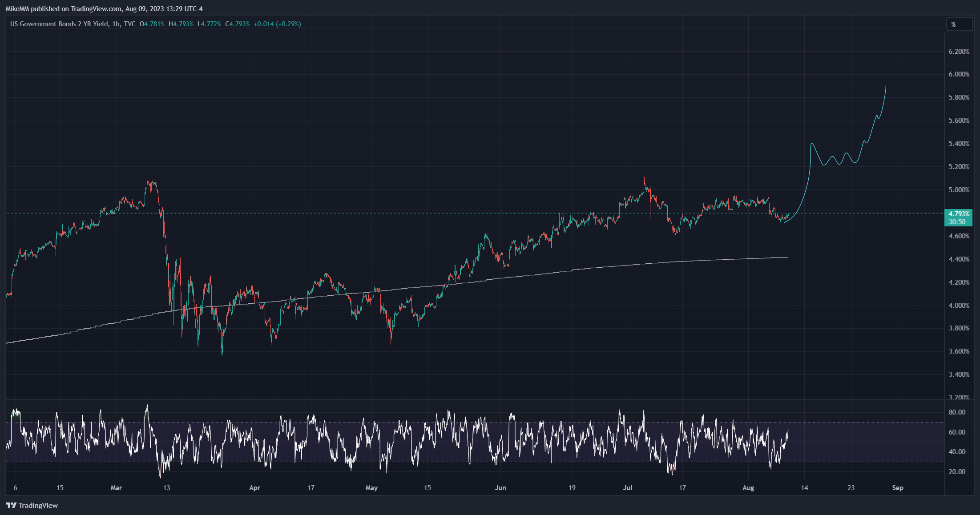Click the 60.00 RSI scale label
980x515 pixels.
957,432
